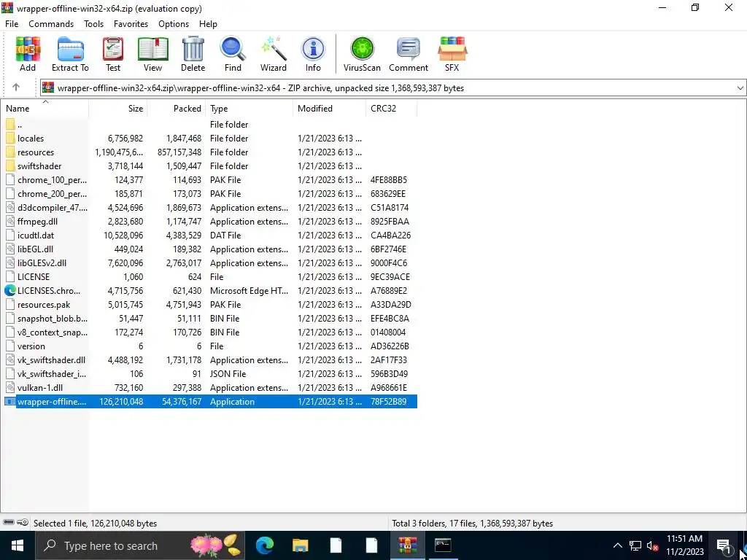Viewport: 747px width, 560px height.
Task: Open the Tools menu
Action: 94,24
